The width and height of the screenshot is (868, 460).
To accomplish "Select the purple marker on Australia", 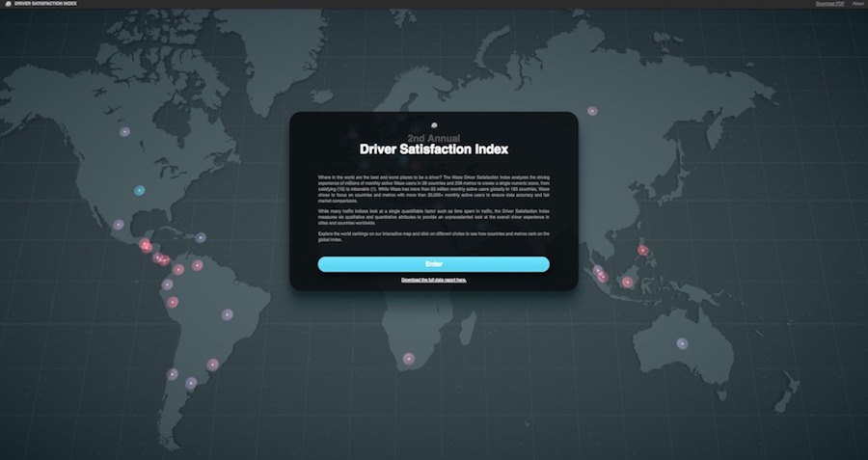I will [x=682, y=343].
